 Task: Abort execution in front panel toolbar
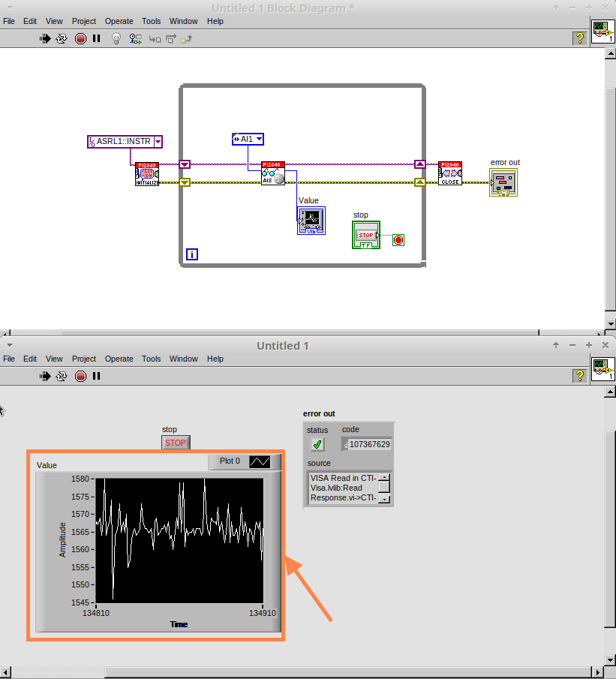[x=80, y=377]
